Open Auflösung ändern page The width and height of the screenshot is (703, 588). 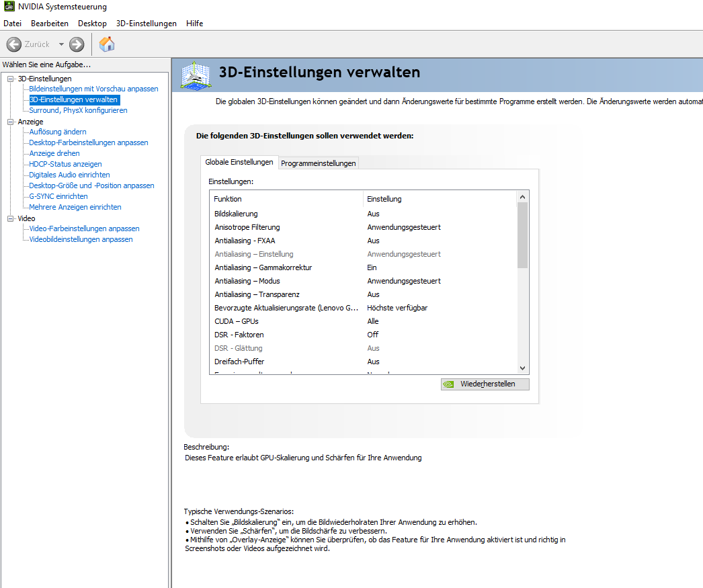[58, 132]
